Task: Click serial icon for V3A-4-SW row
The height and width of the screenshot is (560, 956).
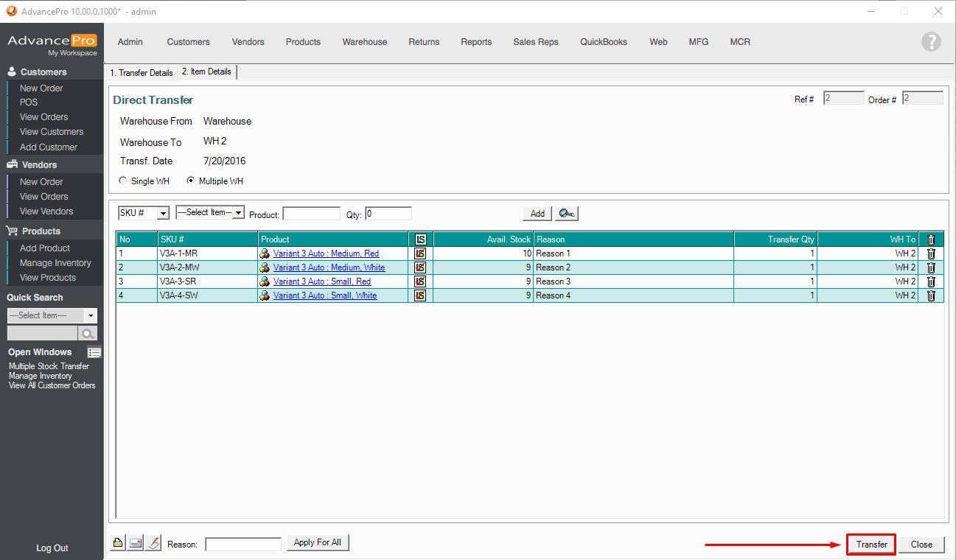Action: (420, 295)
